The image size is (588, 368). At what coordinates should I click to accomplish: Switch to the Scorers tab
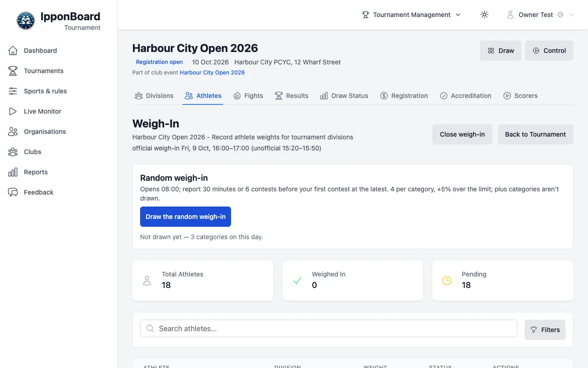point(520,96)
